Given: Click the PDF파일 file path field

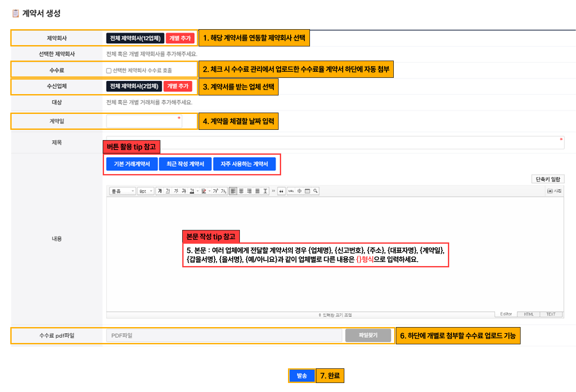Looking at the screenshot, I should 224,335.
